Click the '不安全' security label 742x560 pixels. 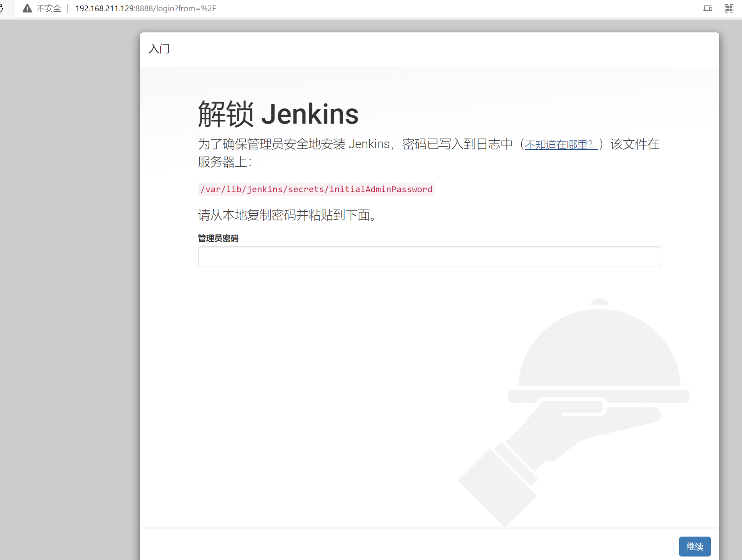pyautogui.click(x=49, y=9)
